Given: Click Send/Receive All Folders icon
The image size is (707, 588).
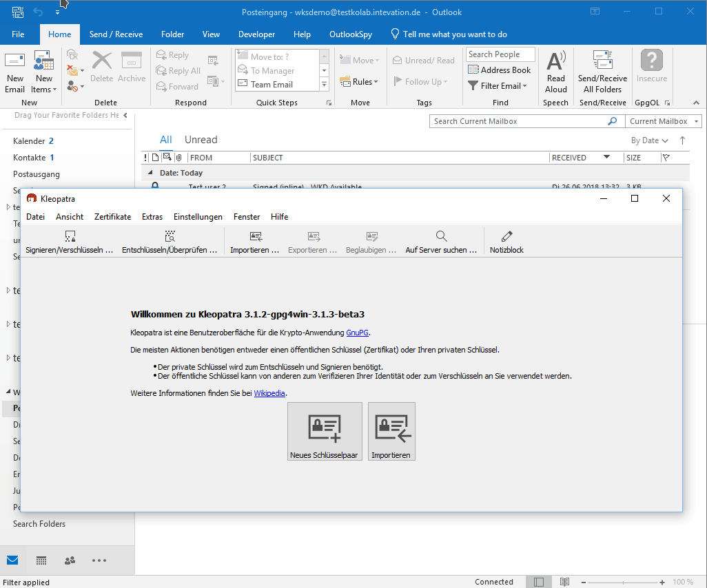Looking at the screenshot, I should (602, 72).
